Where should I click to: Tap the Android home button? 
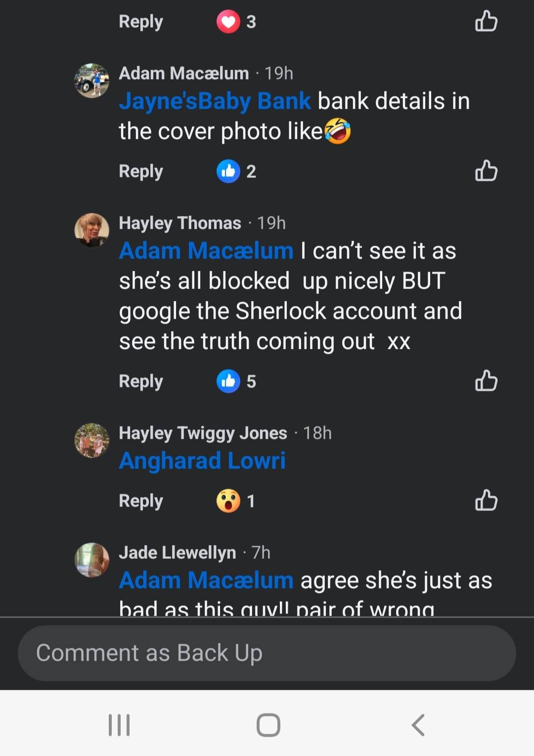pos(268,725)
